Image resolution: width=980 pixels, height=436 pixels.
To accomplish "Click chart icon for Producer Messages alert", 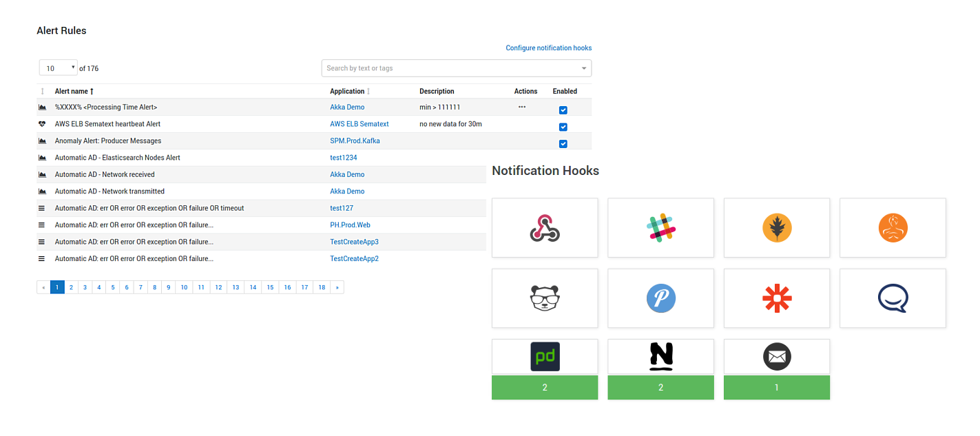I will tap(42, 141).
